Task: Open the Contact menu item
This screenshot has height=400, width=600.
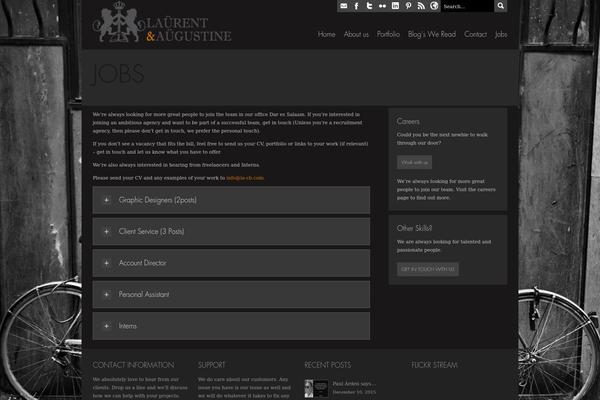Action: click(x=475, y=34)
